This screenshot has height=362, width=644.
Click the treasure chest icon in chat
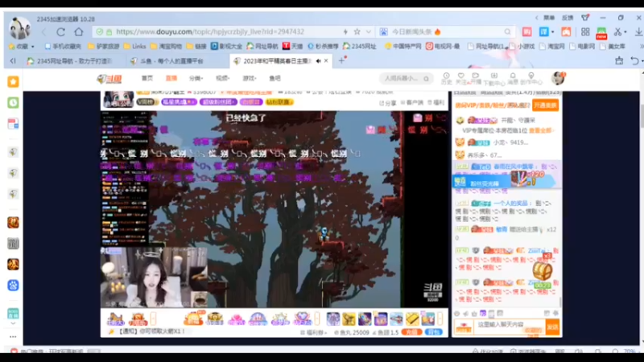point(542,271)
